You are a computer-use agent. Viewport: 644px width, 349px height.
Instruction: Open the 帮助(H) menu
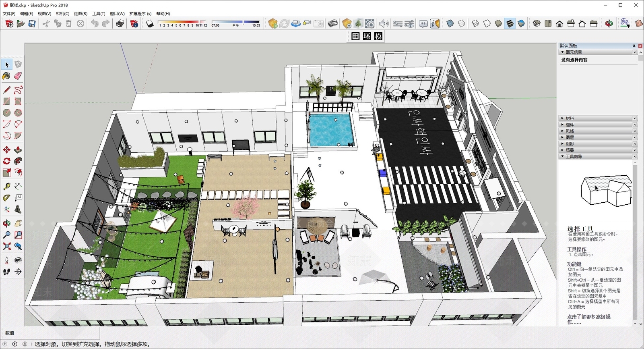(163, 14)
